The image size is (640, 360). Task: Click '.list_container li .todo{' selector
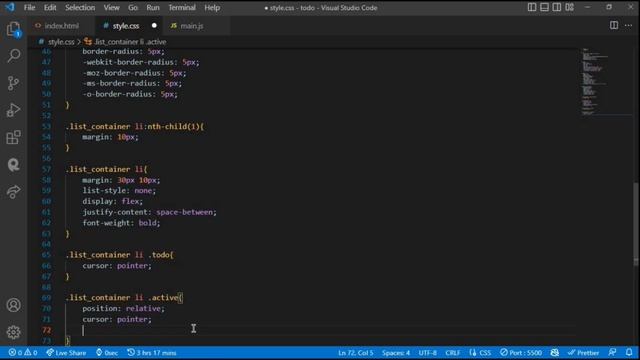point(120,255)
